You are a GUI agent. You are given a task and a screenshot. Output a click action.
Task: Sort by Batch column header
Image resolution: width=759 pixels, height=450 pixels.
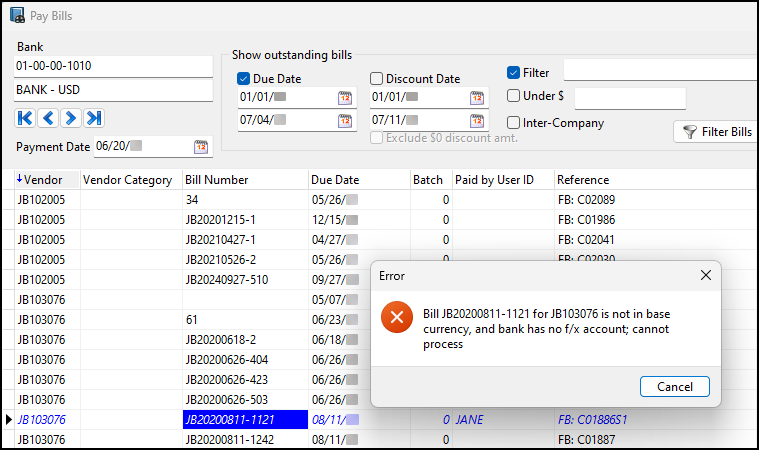tap(431, 180)
